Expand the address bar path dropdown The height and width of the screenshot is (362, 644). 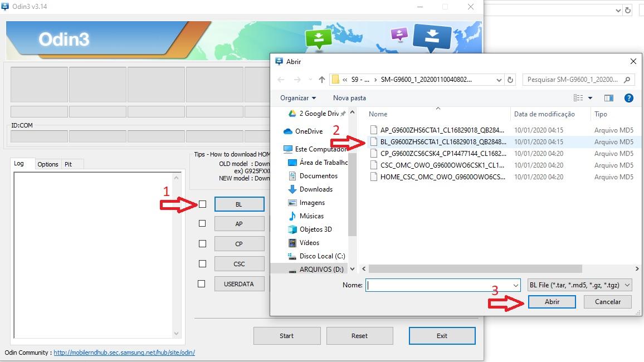coord(499,80)
